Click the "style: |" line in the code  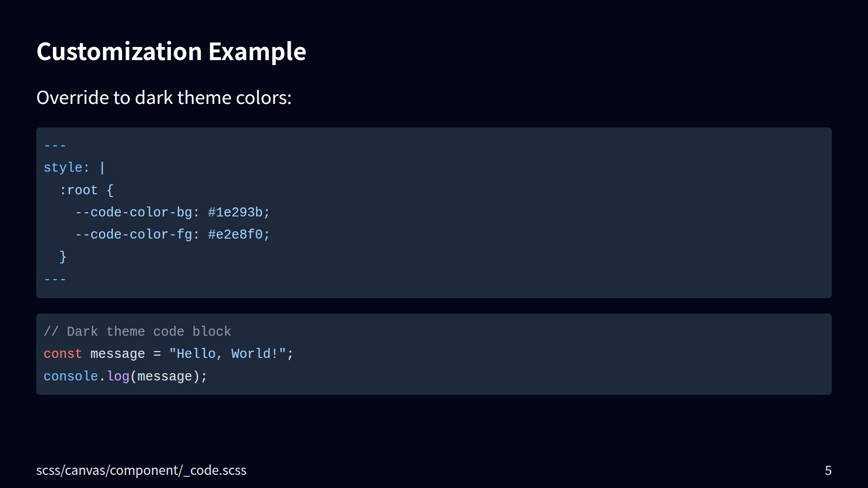[75, 168]
